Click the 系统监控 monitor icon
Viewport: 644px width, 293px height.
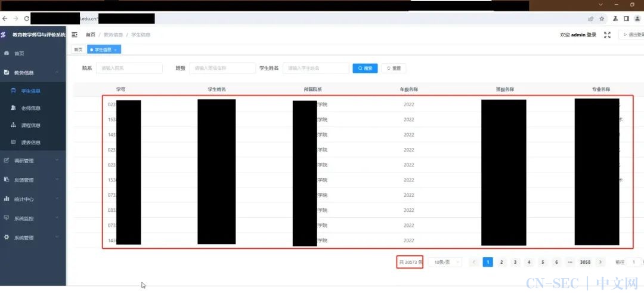click(7, 218)
